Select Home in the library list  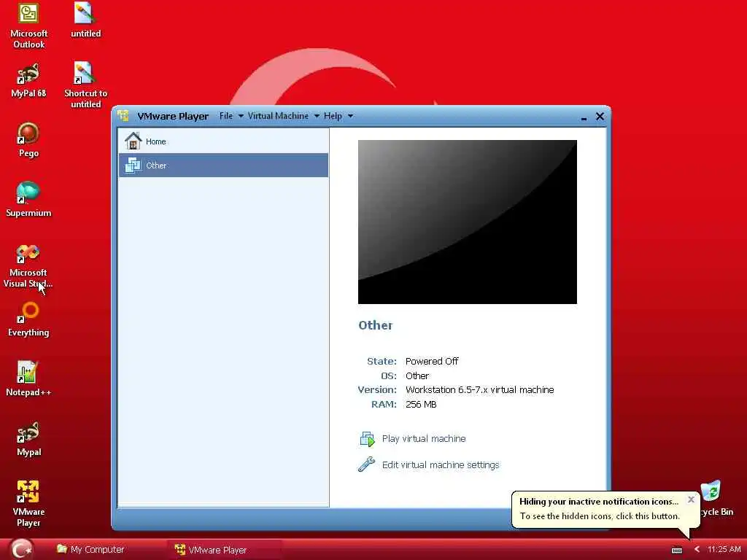[x=223, y=141]
